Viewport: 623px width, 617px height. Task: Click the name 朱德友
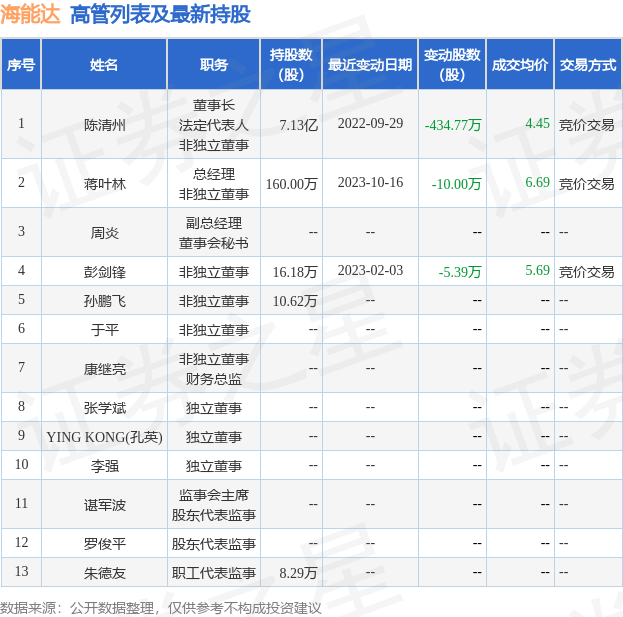pos(105,573)
